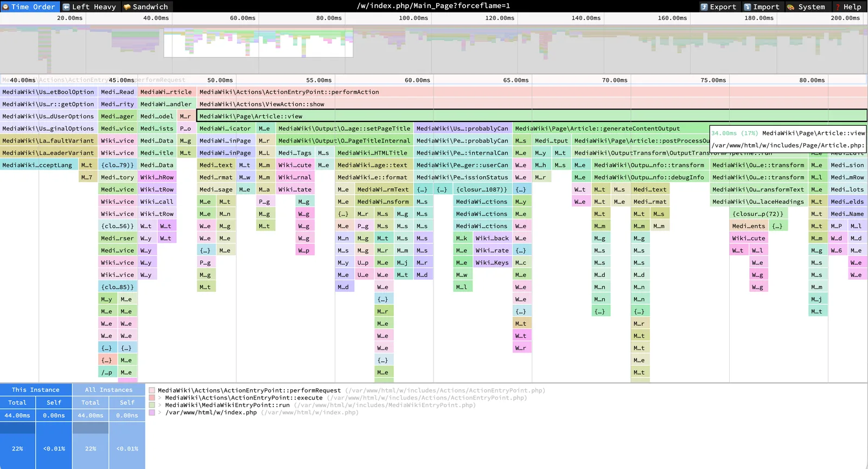Screen dimensions: 868x469
Task: Select the Medi…Tags frame
Action: [x=295, y=153]
